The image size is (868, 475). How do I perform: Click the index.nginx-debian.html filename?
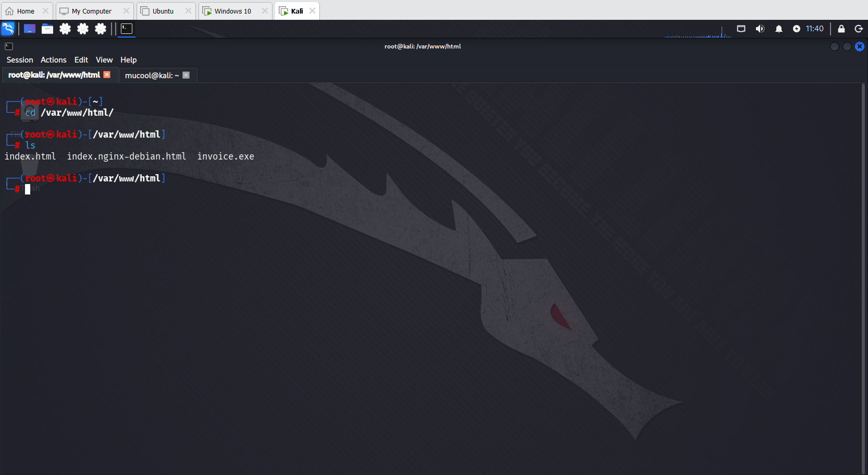(127, 156)
